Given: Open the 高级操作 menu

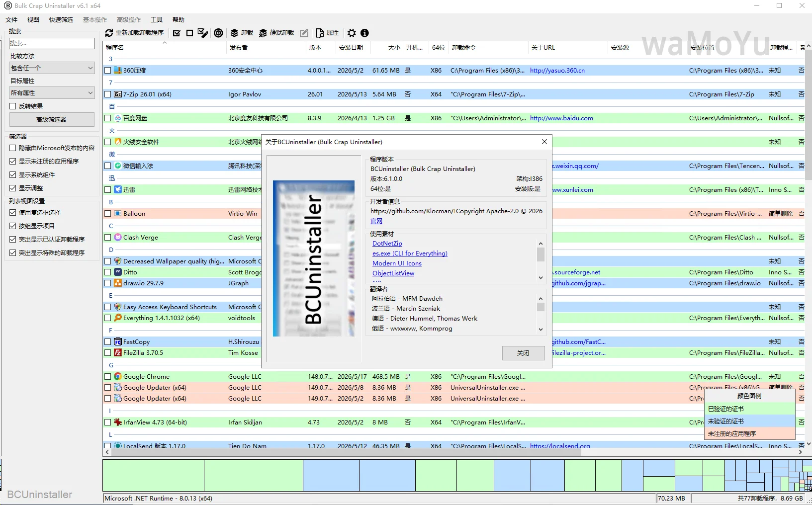Looking at the screenshot, I should tap(129, 20).
